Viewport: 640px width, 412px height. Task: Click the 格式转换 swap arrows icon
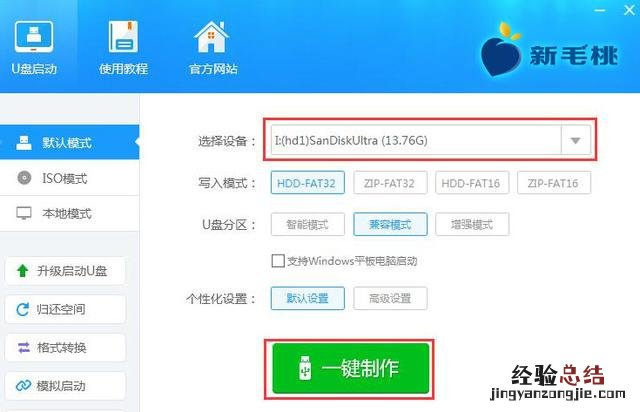[23, 347]
